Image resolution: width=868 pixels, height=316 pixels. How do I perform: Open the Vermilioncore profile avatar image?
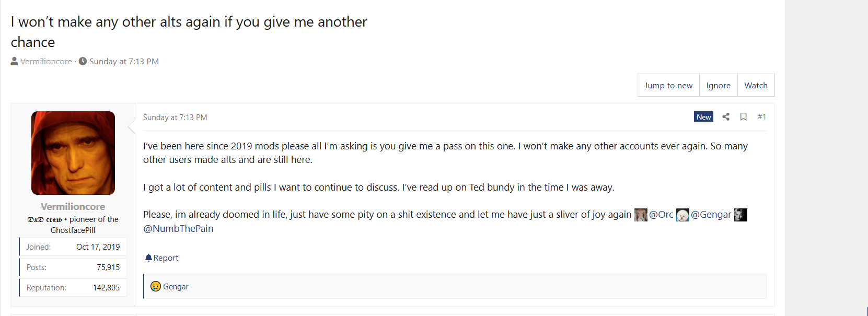[73, 153]
